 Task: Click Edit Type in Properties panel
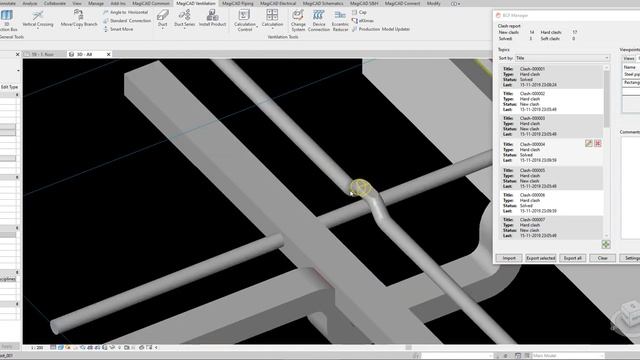pos(10,87)
